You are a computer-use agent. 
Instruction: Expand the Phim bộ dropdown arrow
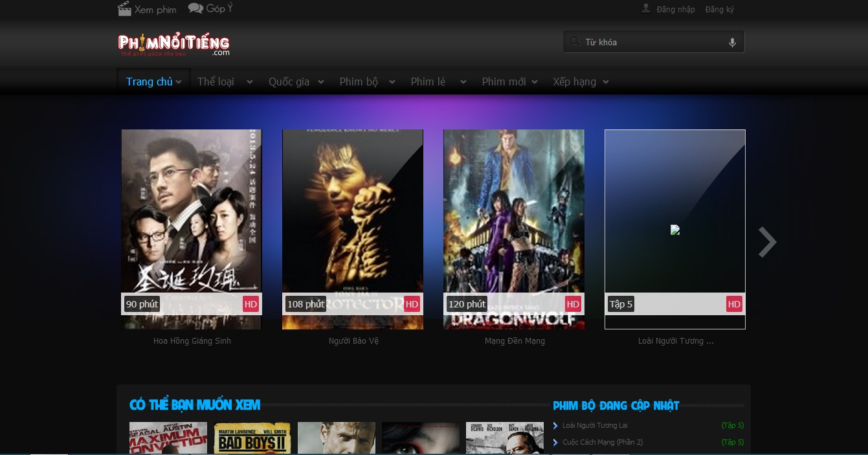tap(392, 82)
